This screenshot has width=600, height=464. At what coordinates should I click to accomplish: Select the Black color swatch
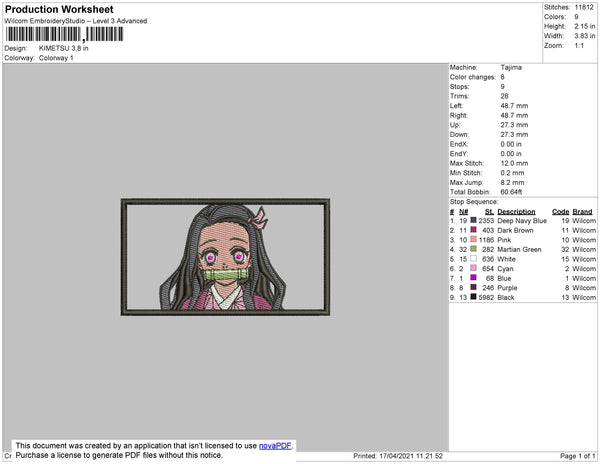[473, 296]
